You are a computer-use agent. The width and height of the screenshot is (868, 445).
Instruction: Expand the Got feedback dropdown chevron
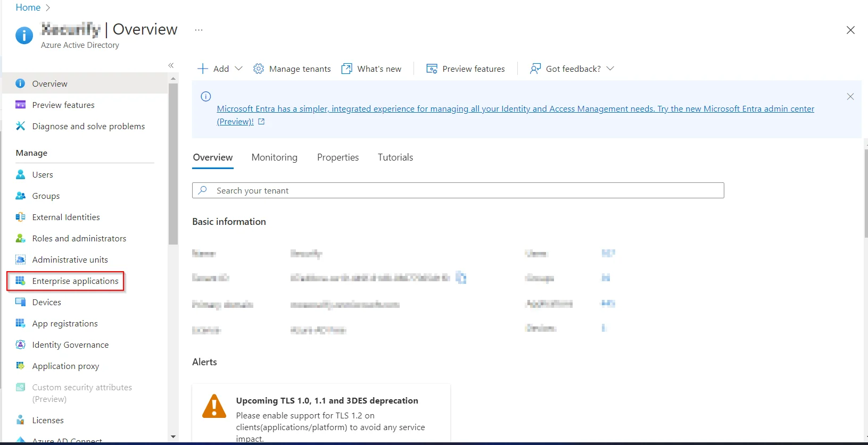coord(610,69)
